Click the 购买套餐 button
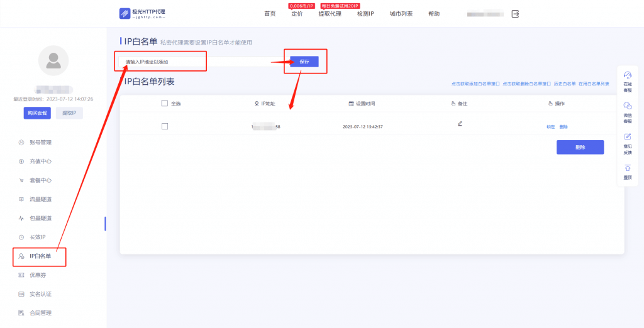644x328 pixels. [x=37, y=113]
